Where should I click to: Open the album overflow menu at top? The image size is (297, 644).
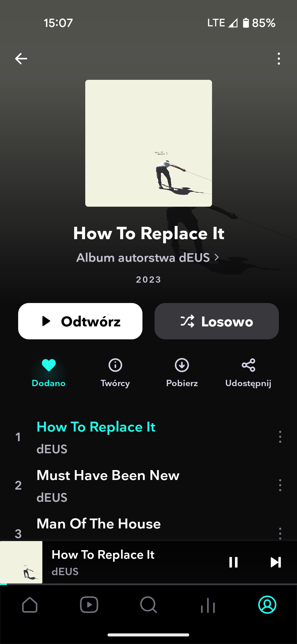tap(279, 59)
